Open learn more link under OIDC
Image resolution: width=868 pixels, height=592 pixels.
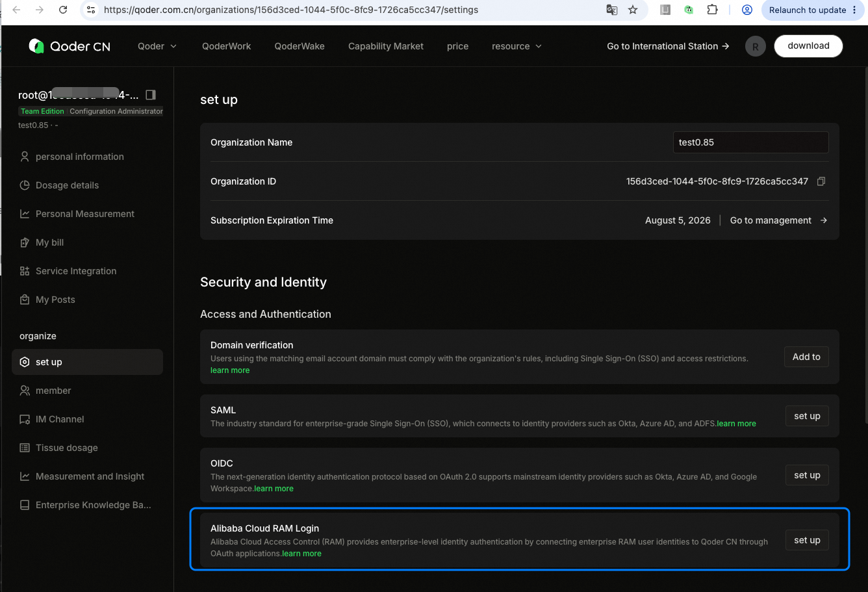pos(274,489)
